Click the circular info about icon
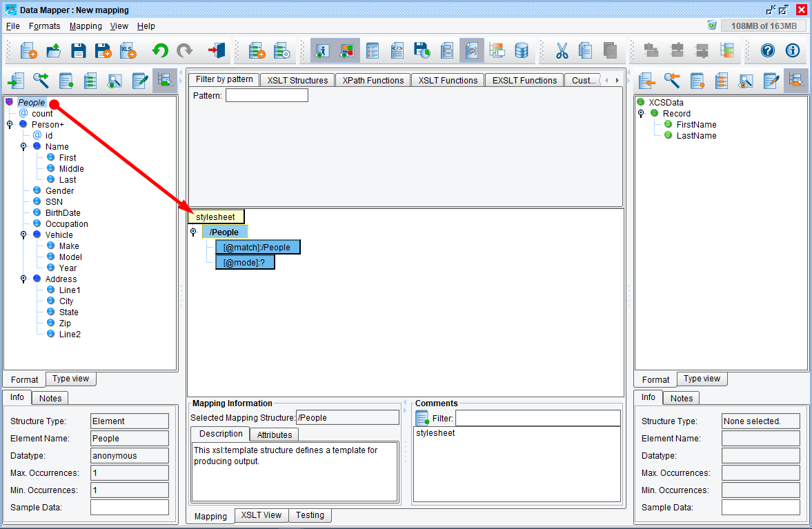Screen dimensions: 812x529 793,51
